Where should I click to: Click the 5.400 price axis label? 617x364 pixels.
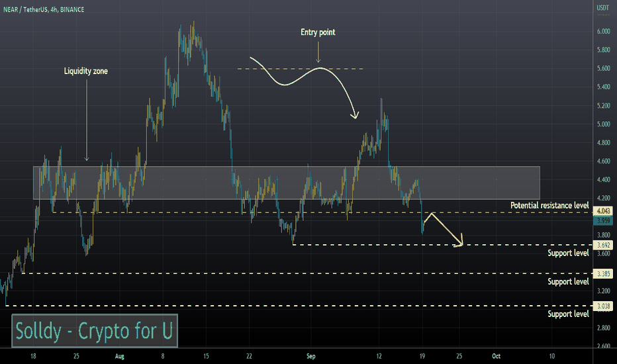click(x=603, y=87)
